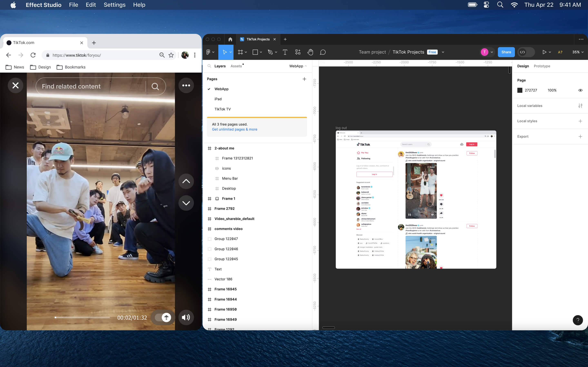
Task: Expand the Frame tool options chevron
Action: [x=246, y=52]
